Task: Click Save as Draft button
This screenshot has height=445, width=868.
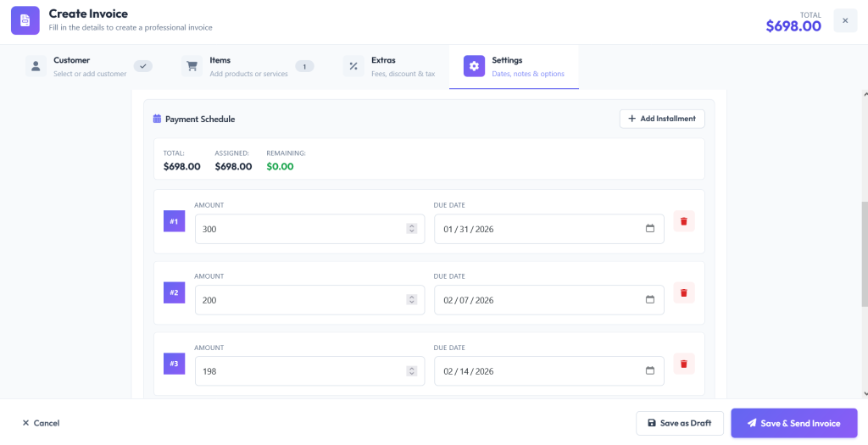Action: (x=680, y=424)
